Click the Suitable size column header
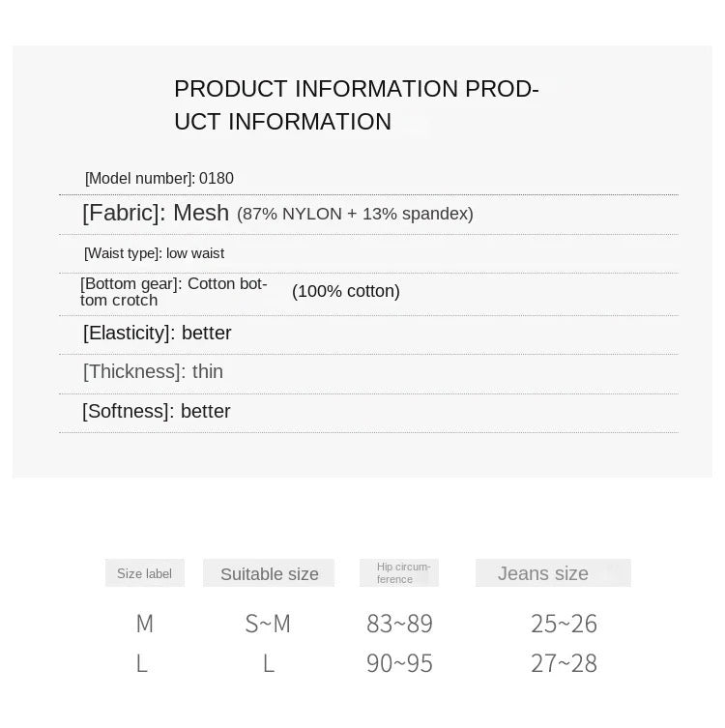The width and height of the screenshot is (725, 728). 269,574
